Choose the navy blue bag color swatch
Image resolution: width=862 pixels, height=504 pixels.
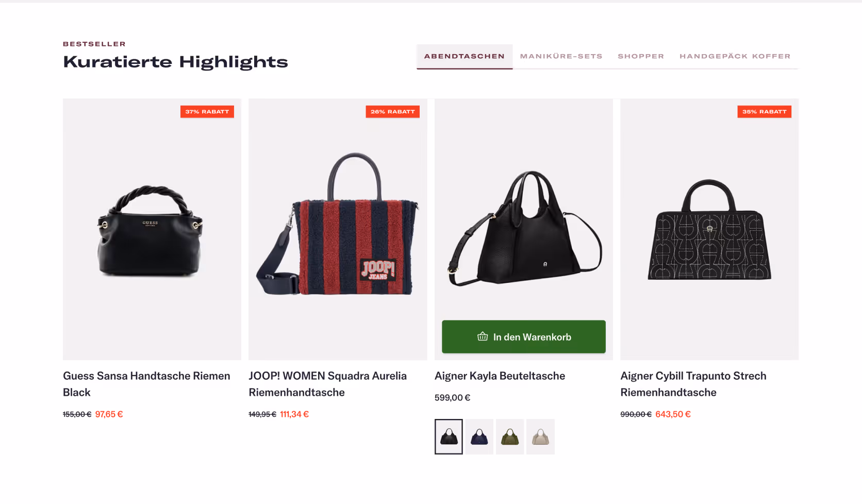(479, 436)
